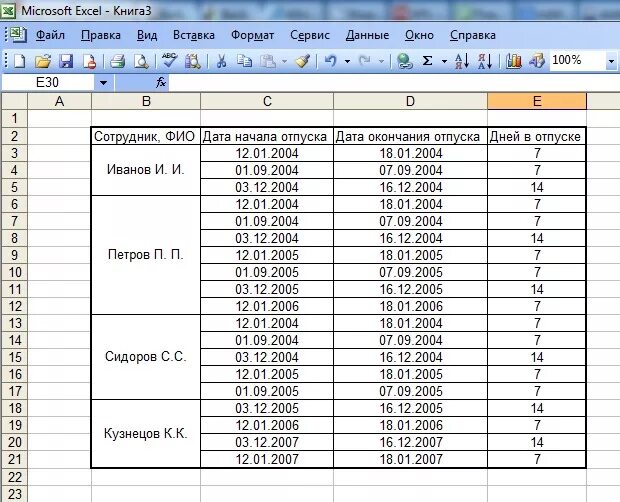Select the cell with date 03.12.2007

click(267, 442)
